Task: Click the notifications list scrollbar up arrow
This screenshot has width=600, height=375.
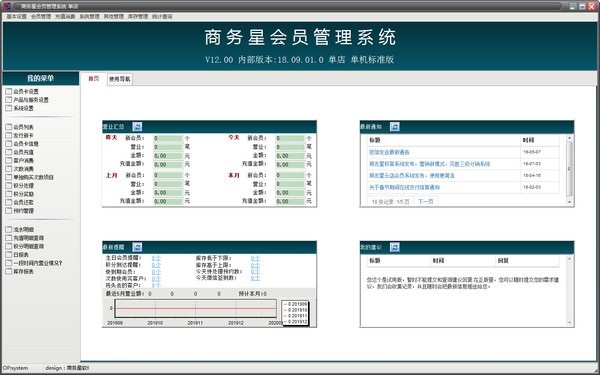Action: tap(569, 138)
